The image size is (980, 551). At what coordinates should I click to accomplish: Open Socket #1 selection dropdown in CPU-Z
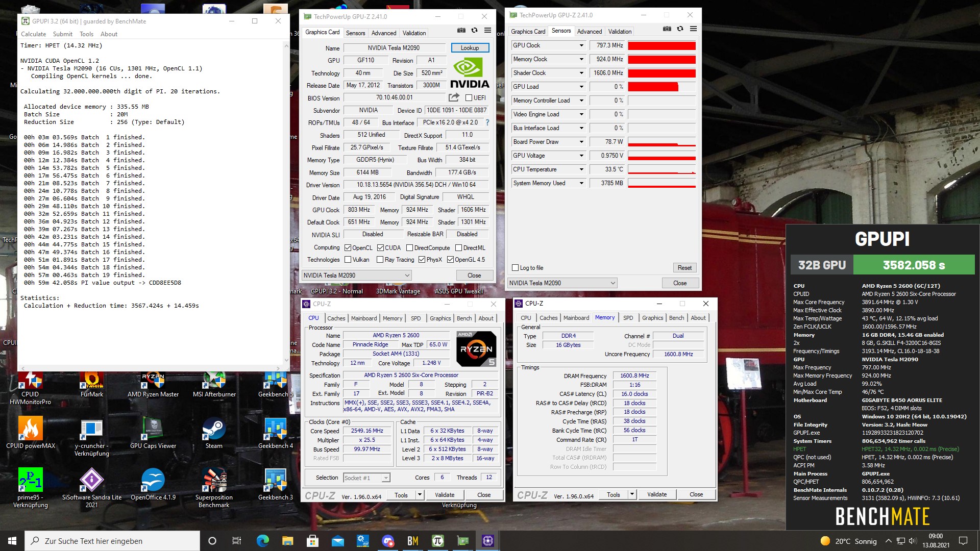[x=366, y=478]
